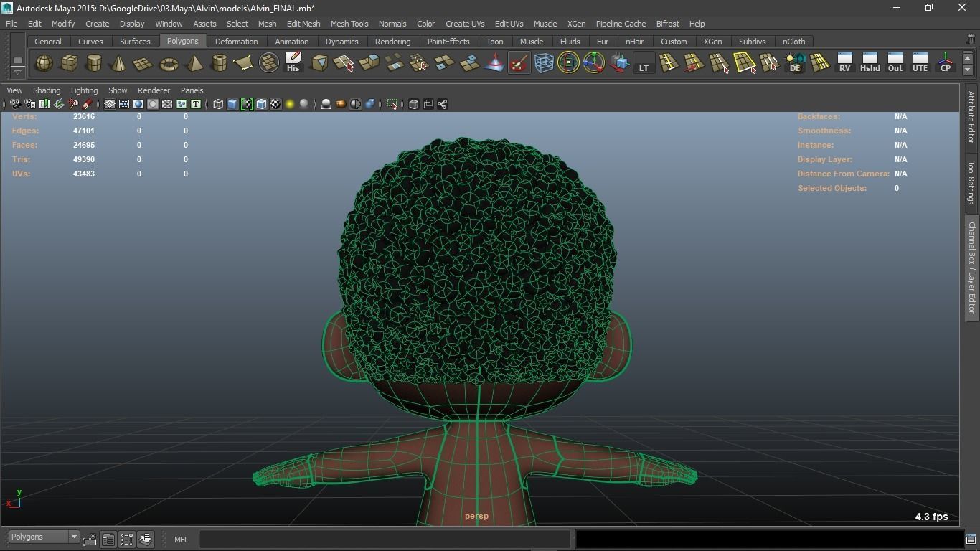The width and height of the screenshot is (980, 551).
Task: Toggle isolate select in panel toolbar
Action: pos(392,104)
